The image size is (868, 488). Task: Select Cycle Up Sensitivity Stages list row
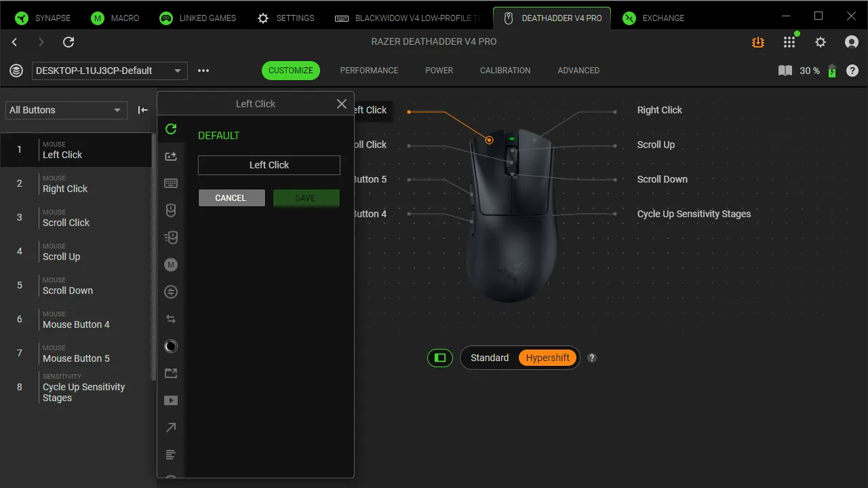pyautogui.click(x=75, y=388)
